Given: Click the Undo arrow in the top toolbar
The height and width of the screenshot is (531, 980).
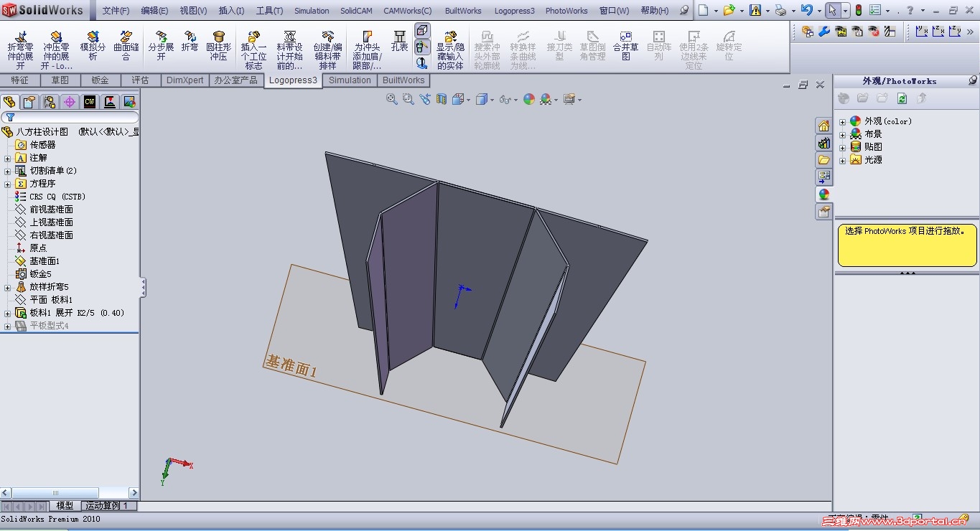Looking at the screenshot, I should point(807,10).
